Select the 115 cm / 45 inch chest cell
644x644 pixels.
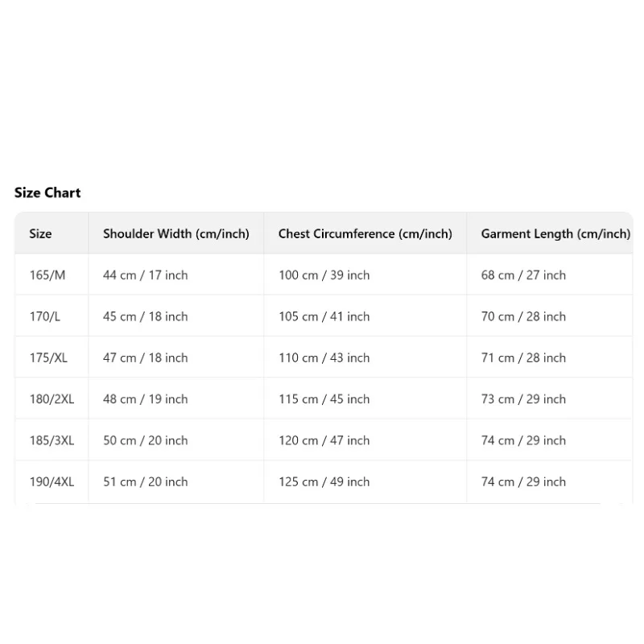click(x=324, y=399)
